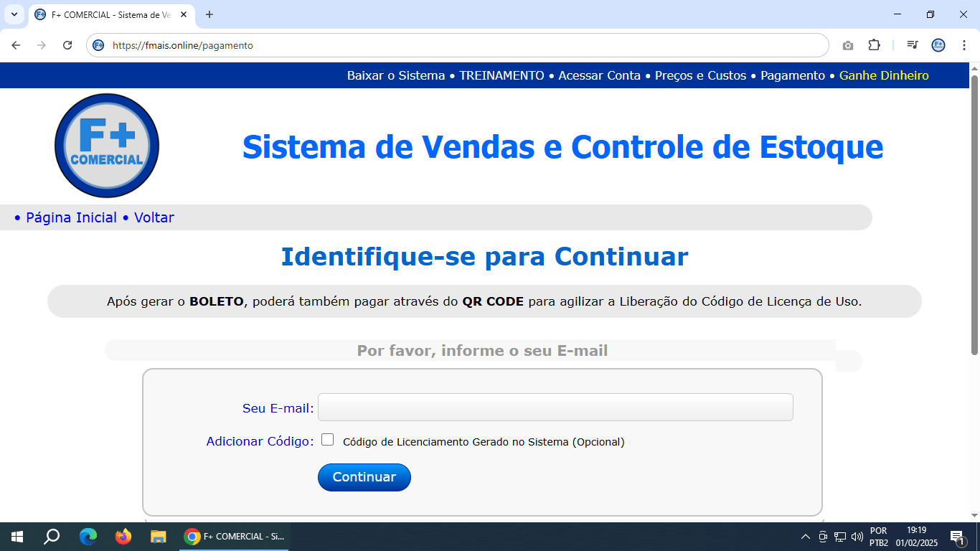
Task: Expand hidden icons in the system tray
Action: pos(804,536)
